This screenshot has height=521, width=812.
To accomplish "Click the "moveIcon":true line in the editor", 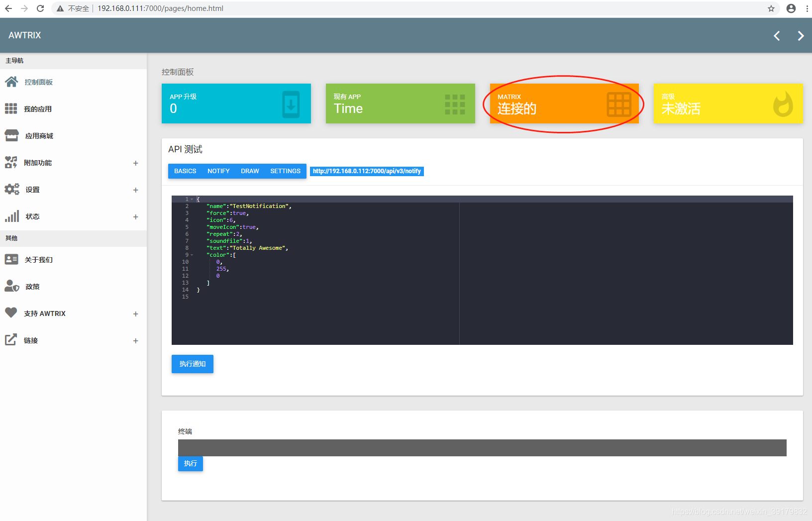I will 232,227.
